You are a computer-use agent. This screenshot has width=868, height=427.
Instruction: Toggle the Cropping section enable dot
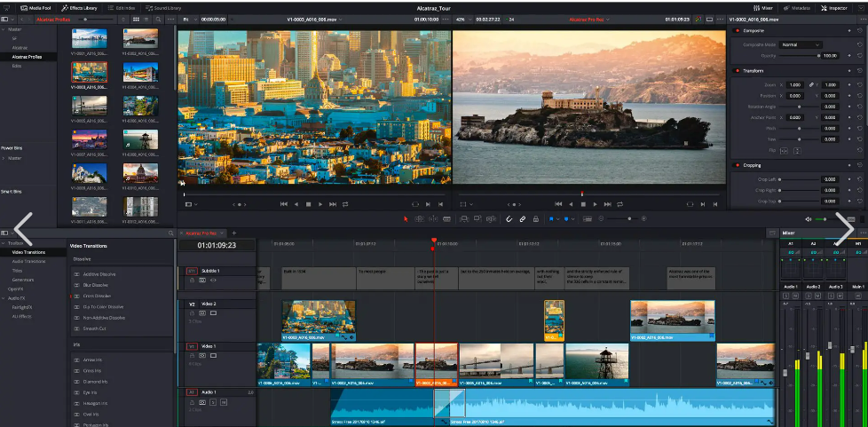pyautogui.click(x=738, y=165)
